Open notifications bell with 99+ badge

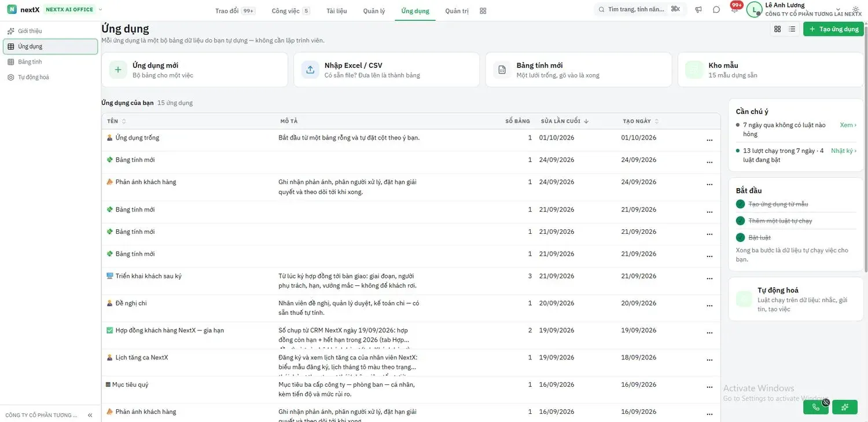click(734, 9)
